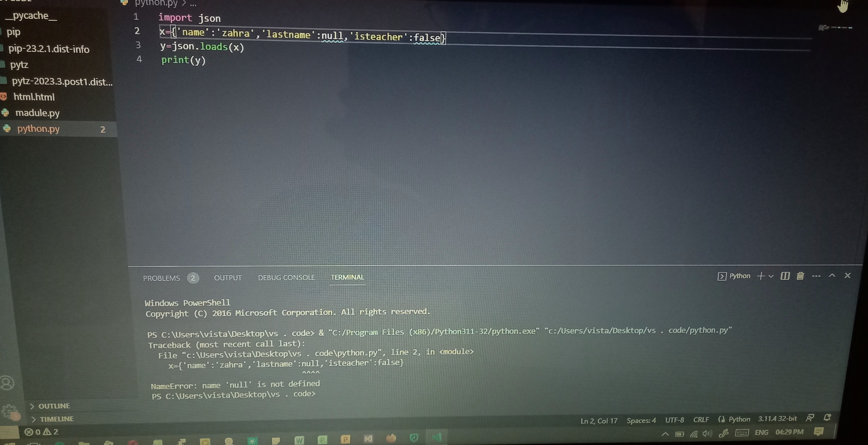Click the notifications bell in status bar
This screenshot has height=445, width=868.
point(827,418)
